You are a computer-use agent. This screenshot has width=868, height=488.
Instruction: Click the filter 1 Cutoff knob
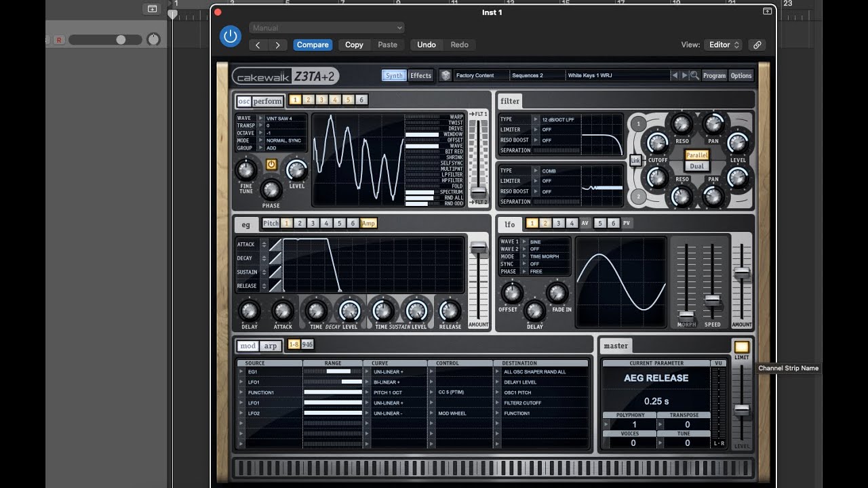tap(656, 143)
